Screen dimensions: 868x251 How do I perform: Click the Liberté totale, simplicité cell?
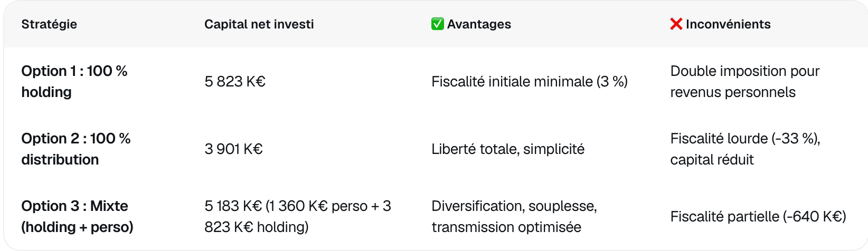pos(507,149)
